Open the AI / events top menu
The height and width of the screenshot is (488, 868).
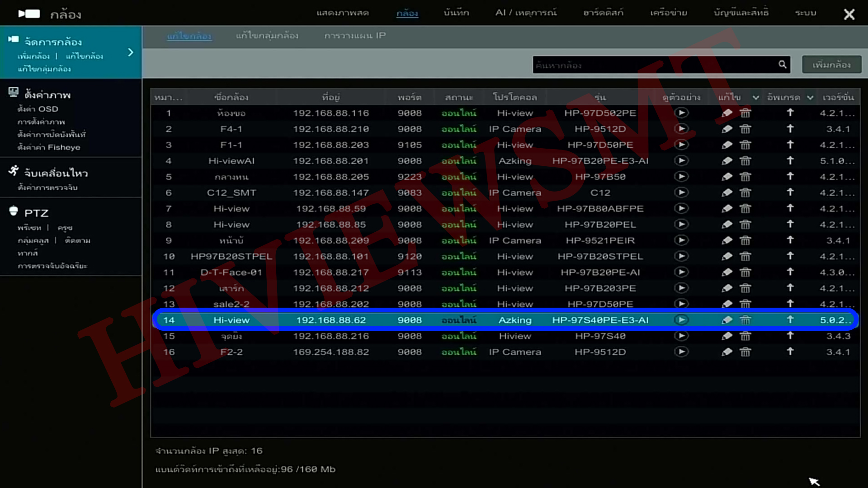(x=526, y=13)
